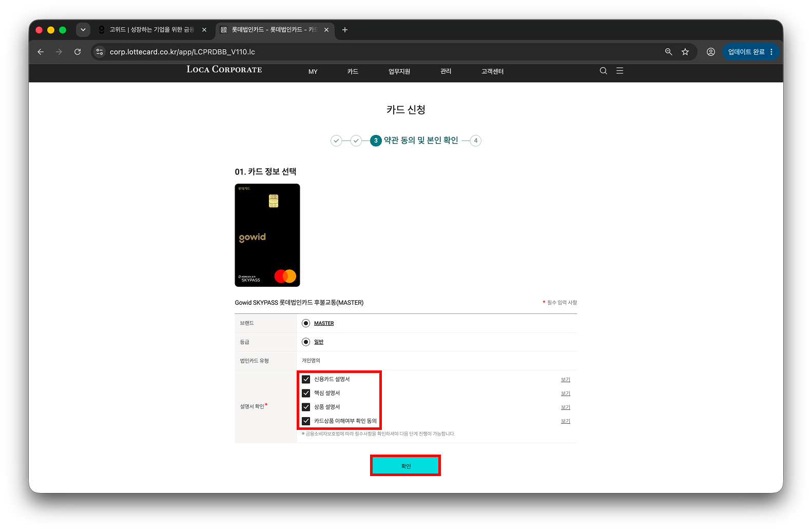The height and width of the screenshot is (531, 812).
Task: Click the Gowid SKYPASS card image
Action: pos(267,235)
